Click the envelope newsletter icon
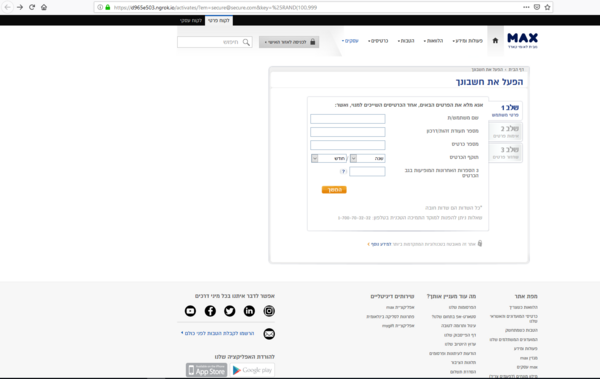Screen dimensions: 600x379 click(x=269, y=334)
